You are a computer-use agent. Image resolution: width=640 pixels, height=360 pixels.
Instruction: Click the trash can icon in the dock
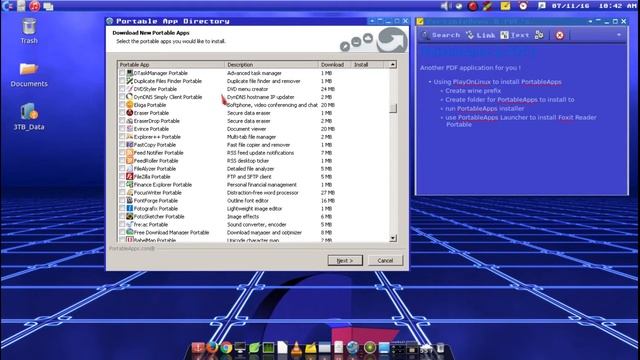pos(440,348)
